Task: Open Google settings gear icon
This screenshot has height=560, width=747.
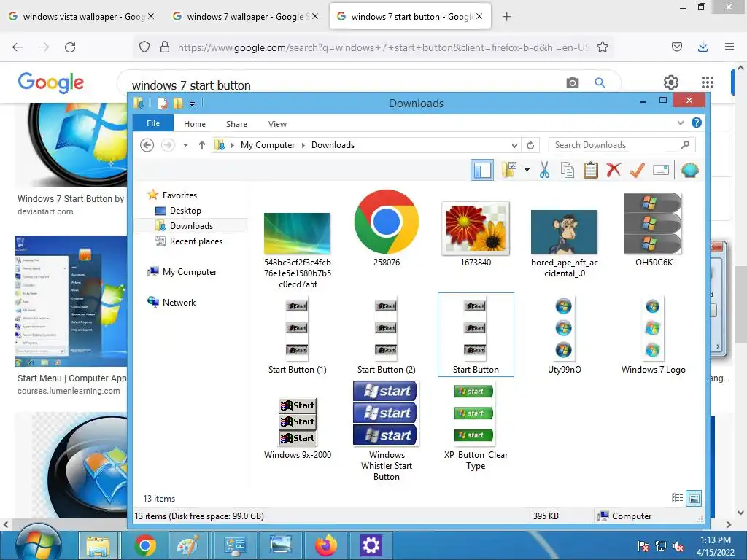Action: [671, 82]
